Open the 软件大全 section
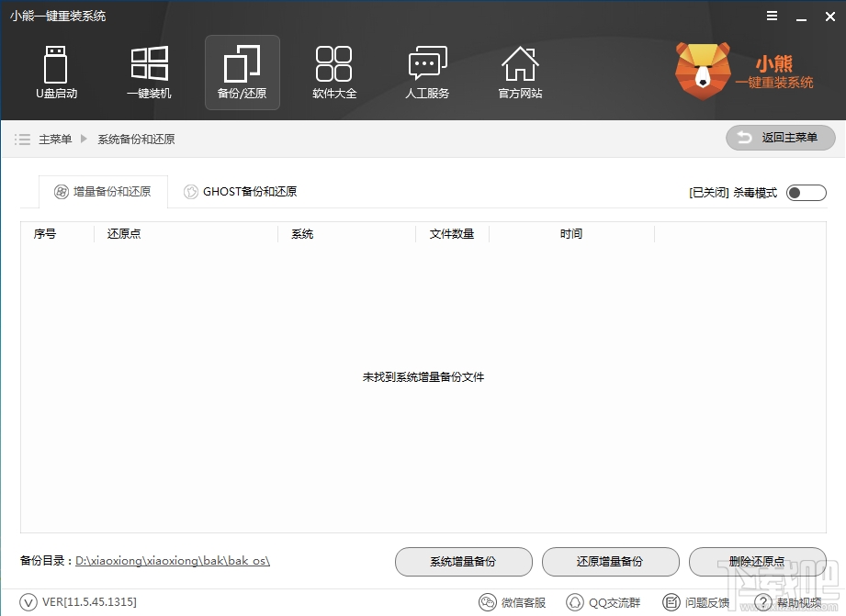 tap(334, 72)
